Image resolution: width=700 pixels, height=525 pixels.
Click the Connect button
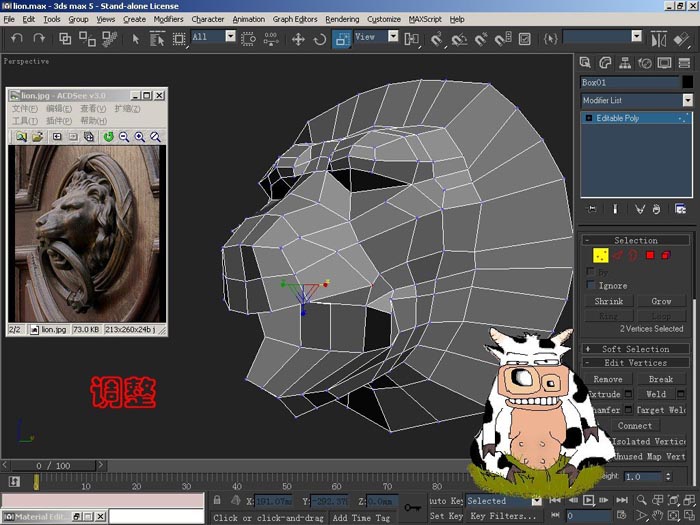point(634,425)
